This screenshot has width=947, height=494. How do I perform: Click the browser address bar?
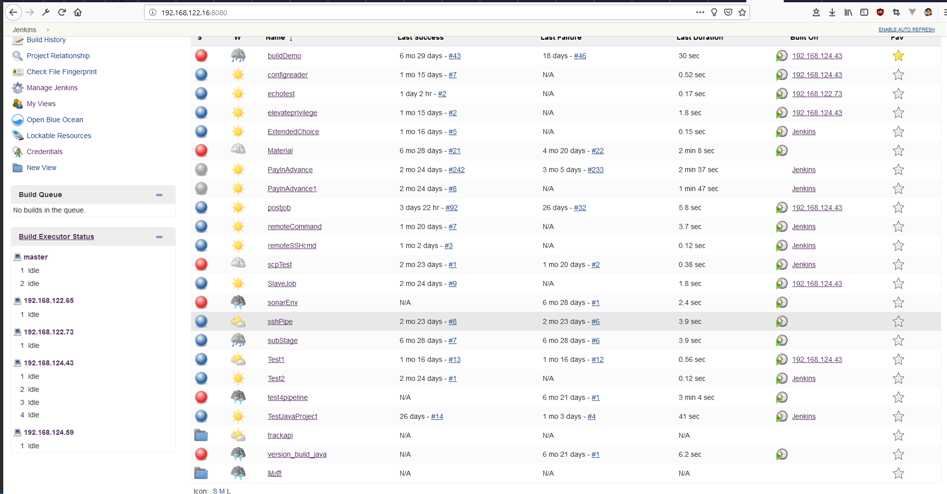pos(423,12)
